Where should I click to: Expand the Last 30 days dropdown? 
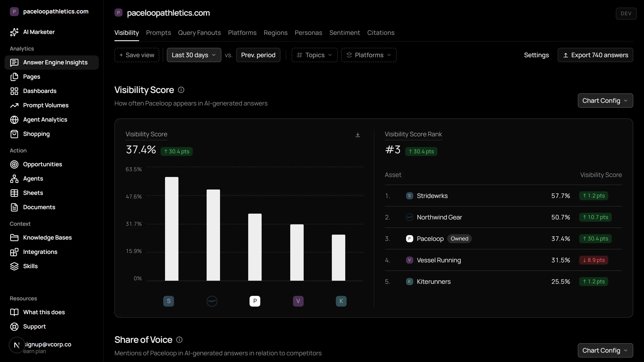(194, 55)
